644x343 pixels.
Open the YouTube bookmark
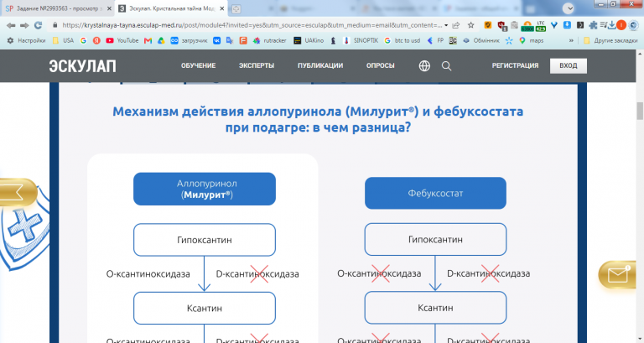[x=122, y=40]
